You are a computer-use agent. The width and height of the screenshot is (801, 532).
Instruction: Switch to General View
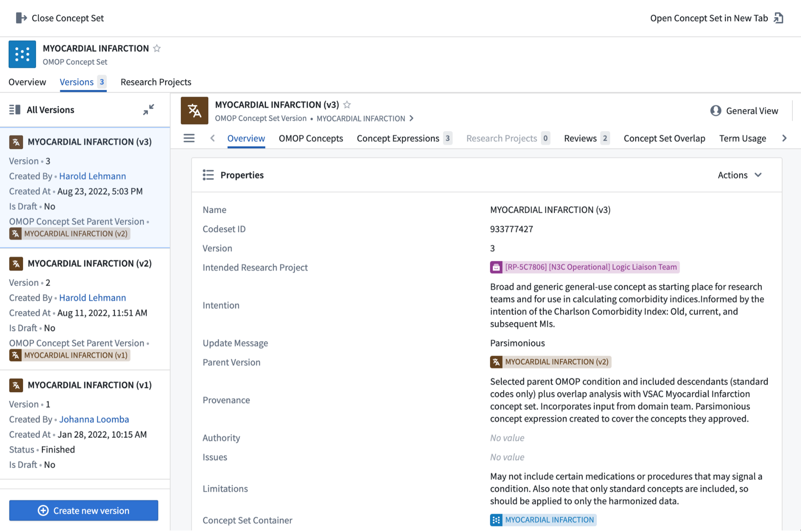pos(744,111)
